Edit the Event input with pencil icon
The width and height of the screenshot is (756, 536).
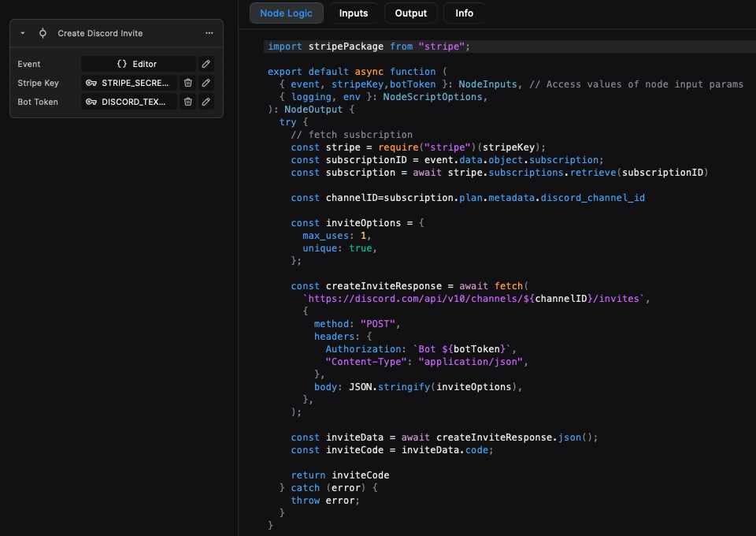(x=206, y=64)
